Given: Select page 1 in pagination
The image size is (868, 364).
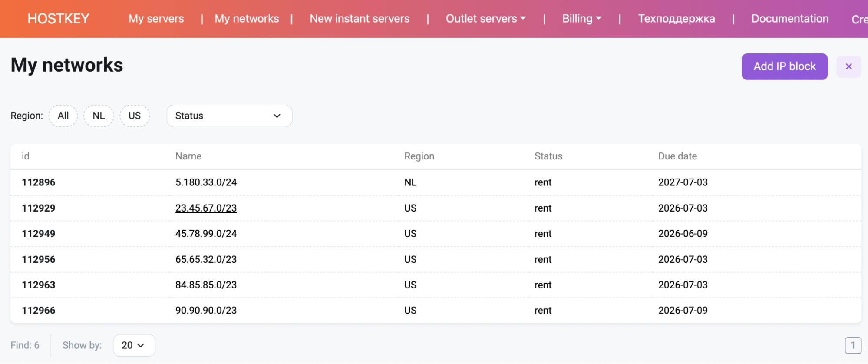Looking at the screenshot, I should coord(852,345).
